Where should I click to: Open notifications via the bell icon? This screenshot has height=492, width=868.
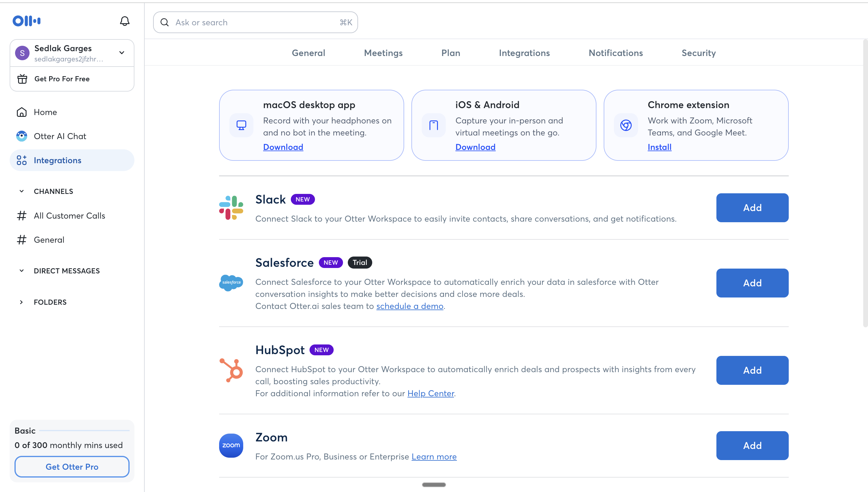(x=124, y=20)
